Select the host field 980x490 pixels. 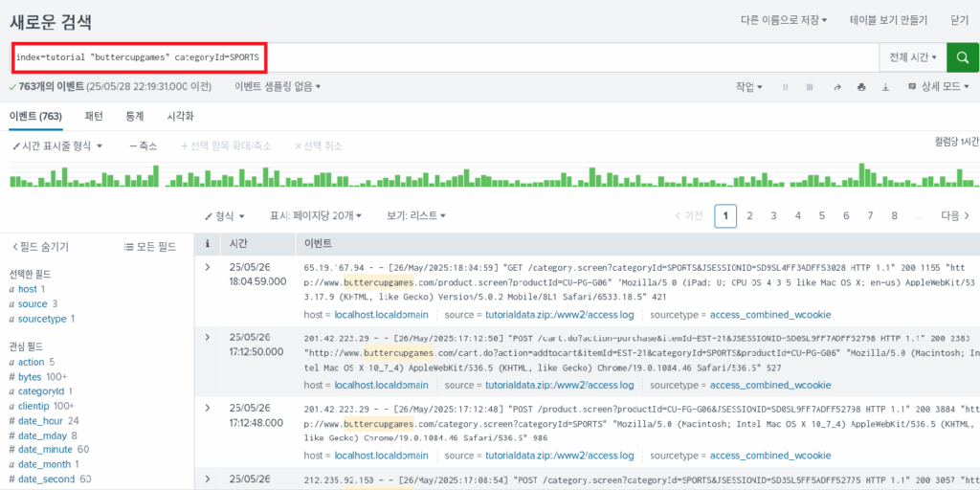pos(28,289)
